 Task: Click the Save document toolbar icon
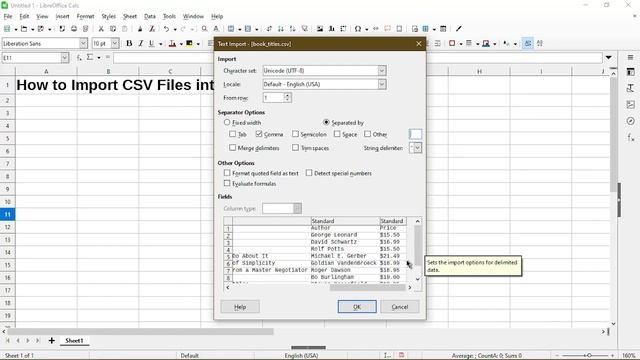(41, 29)
